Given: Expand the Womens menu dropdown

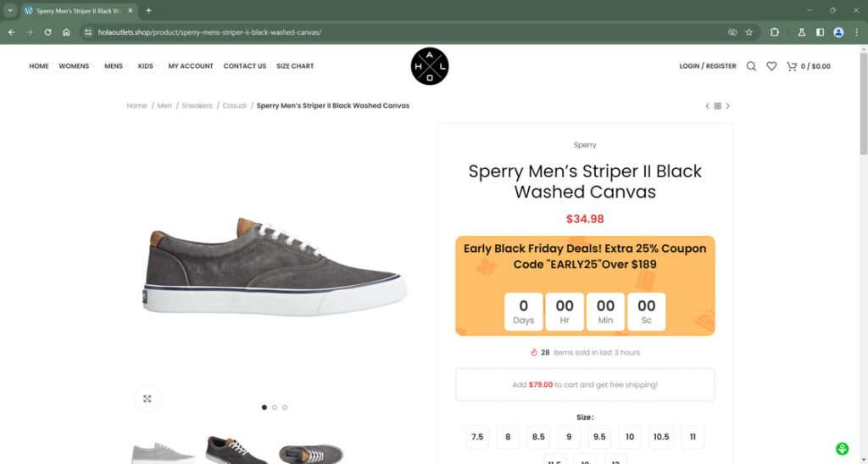Looking at the screenshot, I should (75, 66).
